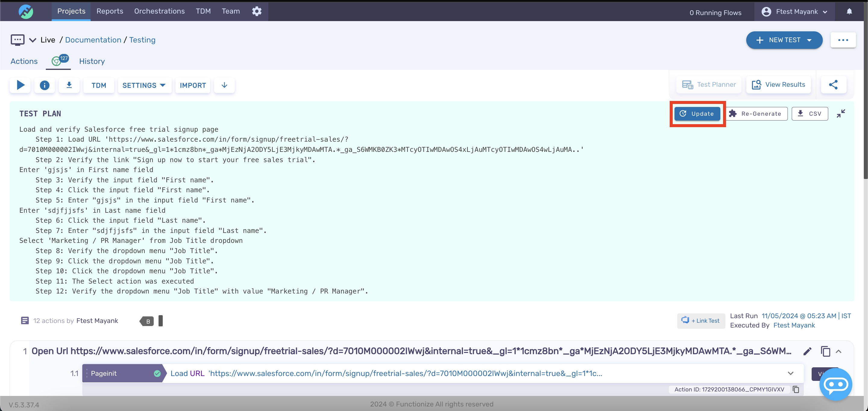Collapse the test plan panel with shrink icon
The width and height of the screenshot is (868, 411).
coord(841,114)
